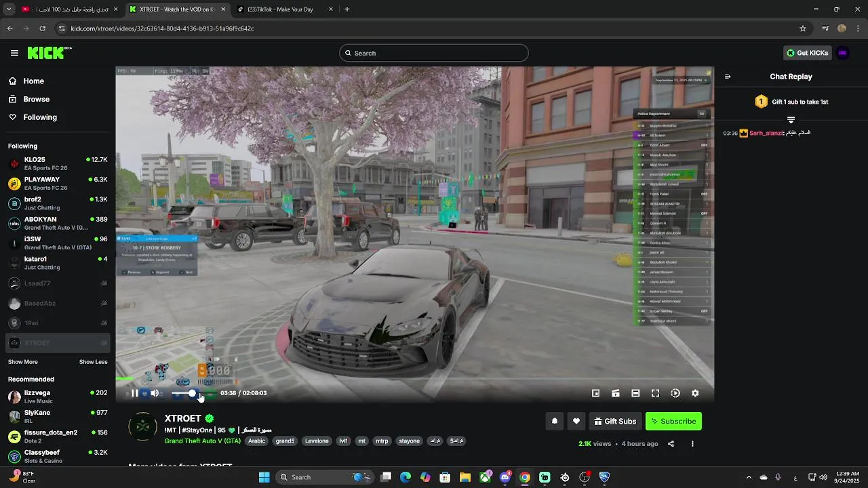Open video settings gear
868x488 pixels.
(x=695, y=393)
